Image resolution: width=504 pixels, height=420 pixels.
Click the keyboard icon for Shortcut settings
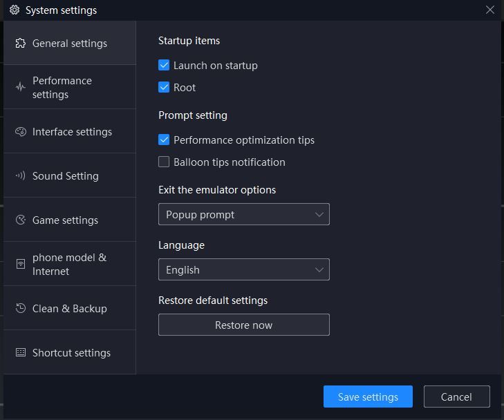21,353
